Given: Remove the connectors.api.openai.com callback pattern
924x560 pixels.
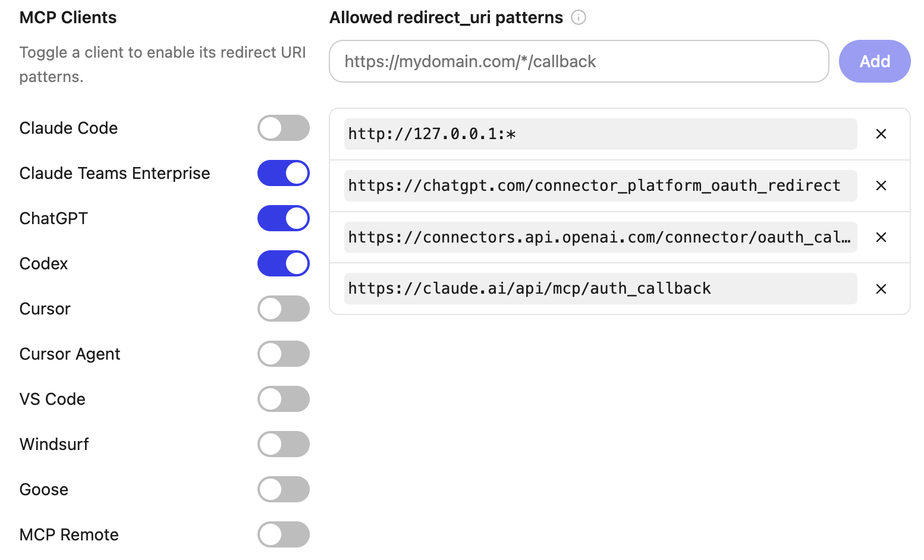Looking at the screenshot, I should click(881, 237).
